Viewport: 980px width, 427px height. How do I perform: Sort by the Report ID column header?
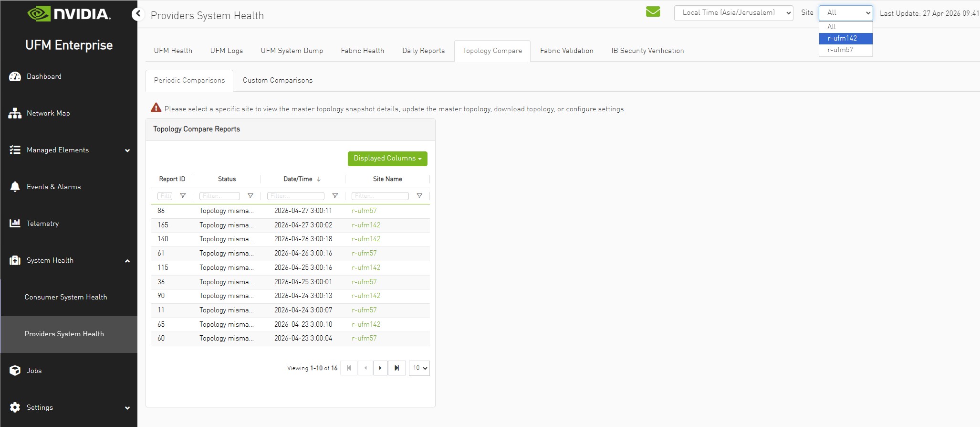click(x=172, y=179)
